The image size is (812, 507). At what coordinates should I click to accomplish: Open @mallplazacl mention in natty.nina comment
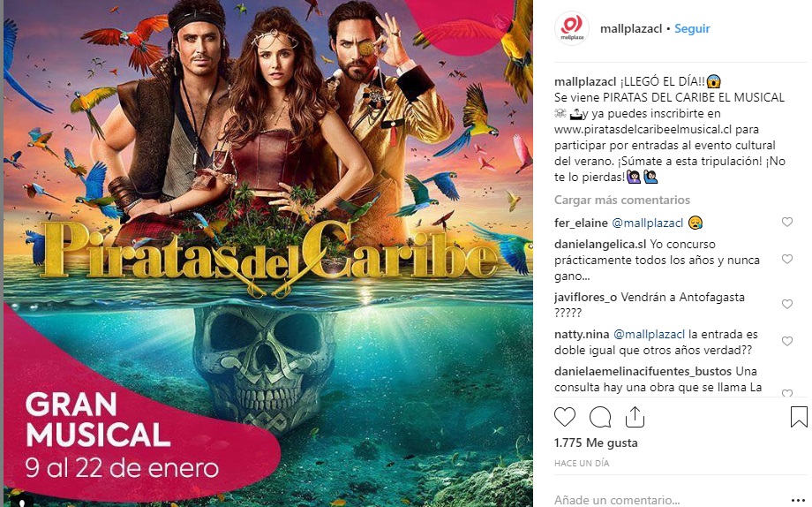point(649,335)
